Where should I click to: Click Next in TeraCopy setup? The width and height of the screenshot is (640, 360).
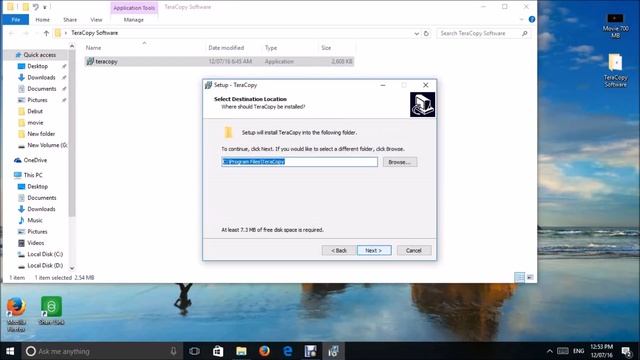374,250
